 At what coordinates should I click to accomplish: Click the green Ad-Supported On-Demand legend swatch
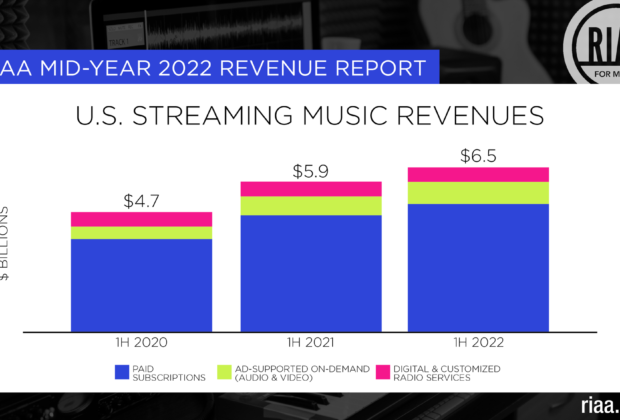point(224,373)
